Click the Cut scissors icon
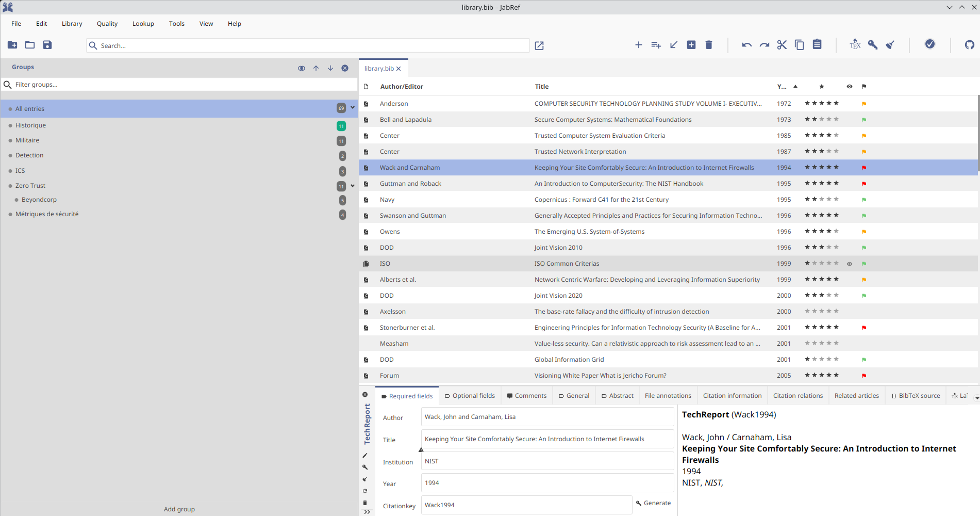The height and width of the screenshot is (516, 980). pos(782,45)
